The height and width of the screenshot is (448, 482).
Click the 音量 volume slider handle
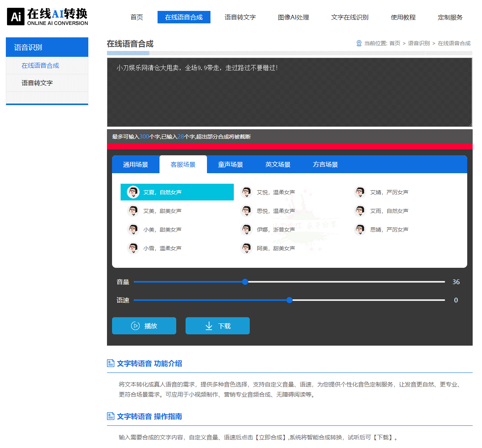click(245, 282)
